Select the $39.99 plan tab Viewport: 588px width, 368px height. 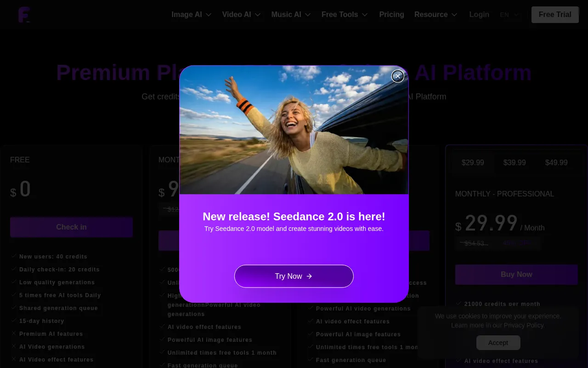tap(514, 163)
